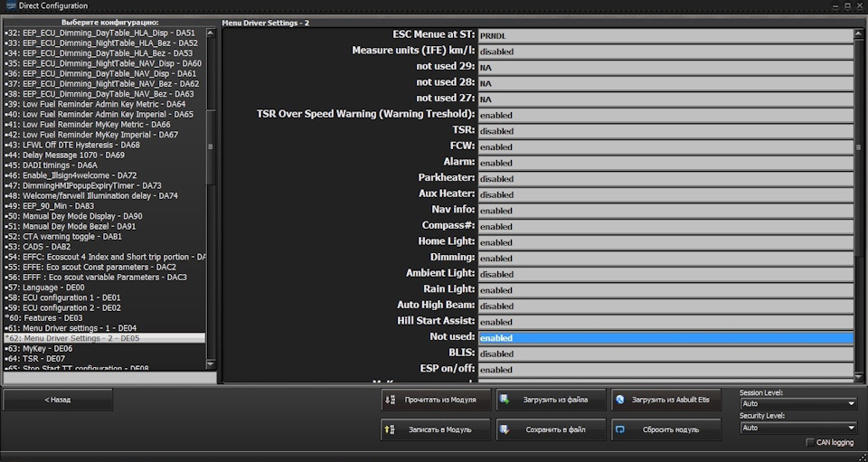
Task: Select 46: Enable_Illsign4welcome - DA72 entry
Action: coord(104,175)
